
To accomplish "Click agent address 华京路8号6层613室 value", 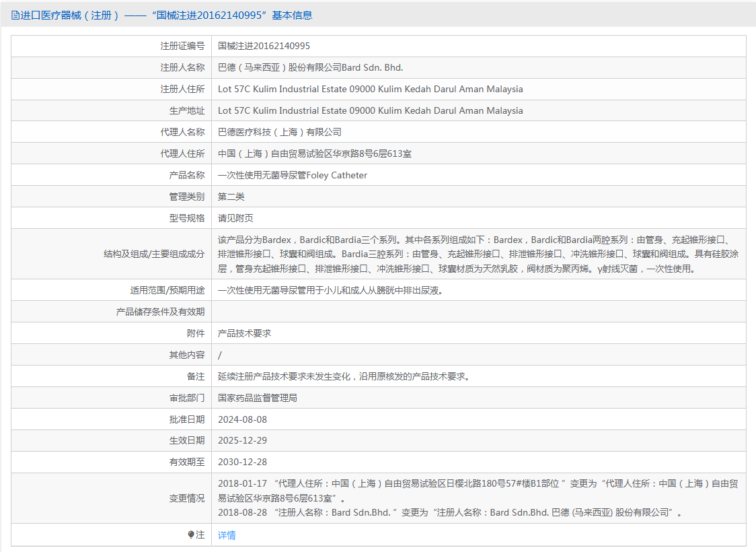I will [x=315, y=154].
